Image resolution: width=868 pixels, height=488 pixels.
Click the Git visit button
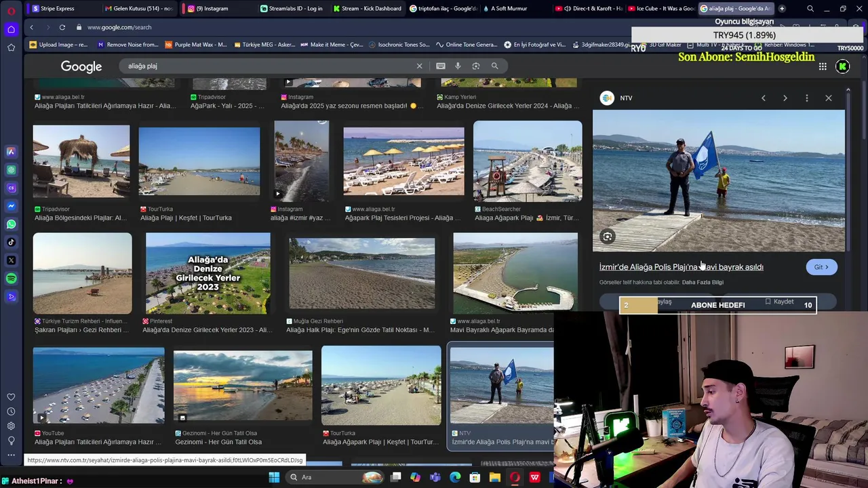[821, 267]
